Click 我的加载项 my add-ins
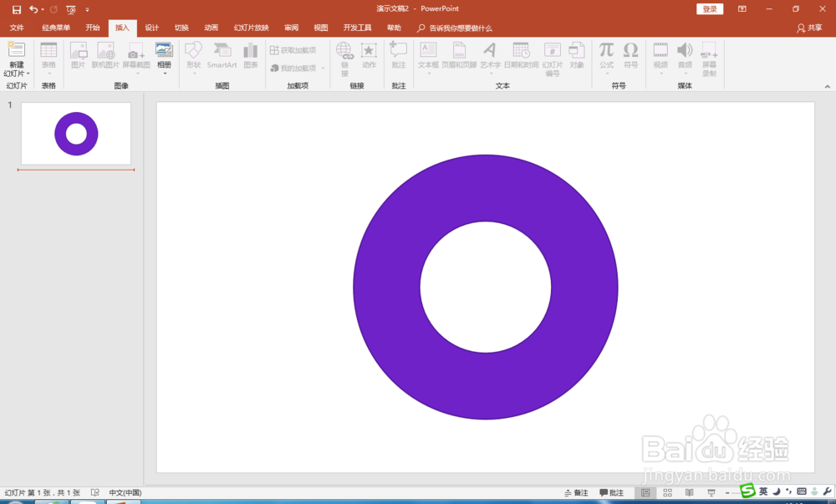This screenshot has width=836, height=504. (293, 69)
